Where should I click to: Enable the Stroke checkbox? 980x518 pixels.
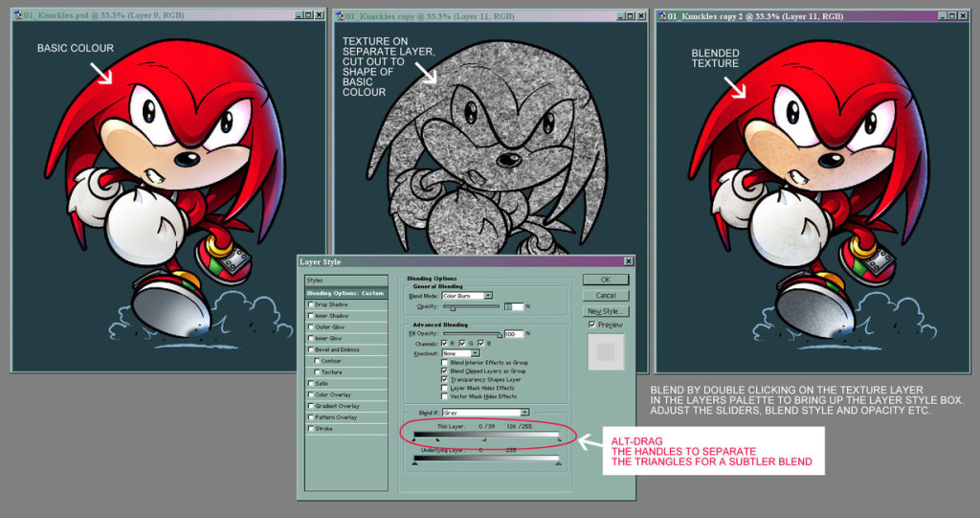pos(311,429)
